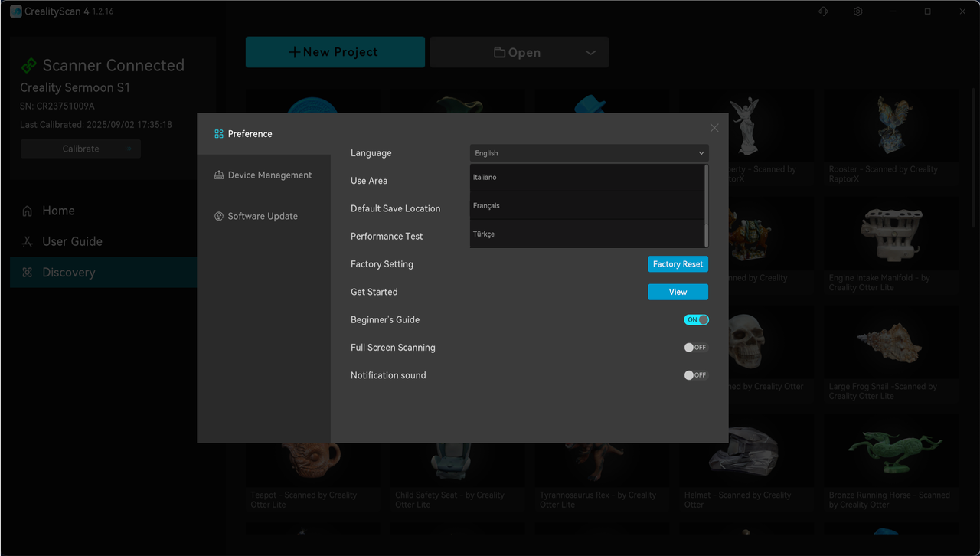Click the Discovery sidebar icon
The image size is (980, 556).
pyautogui.click(x=28, y=273)
